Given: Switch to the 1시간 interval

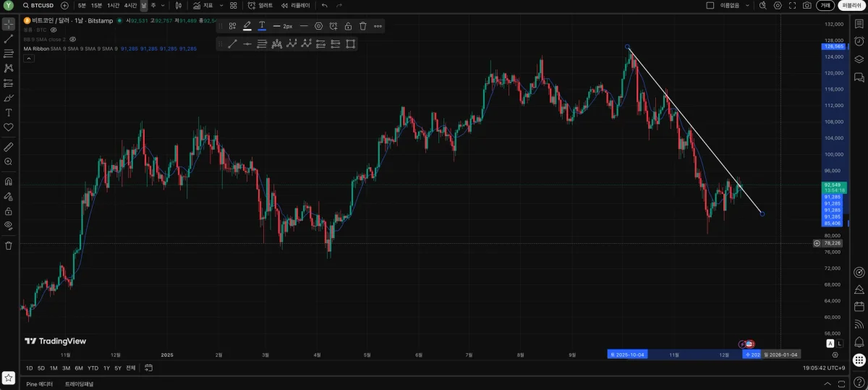Looking at the screenshot, I should (113, 5).
